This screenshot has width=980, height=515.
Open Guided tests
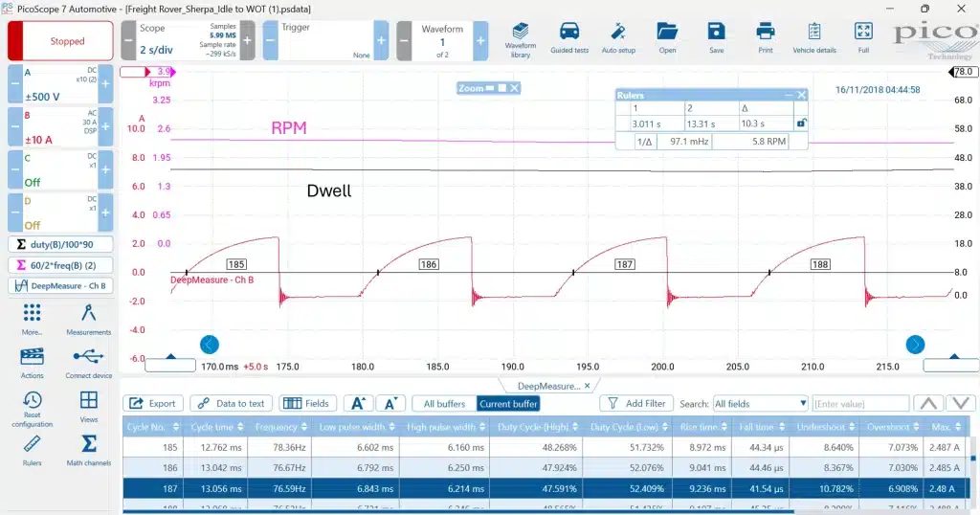click(x=569, y=38)
